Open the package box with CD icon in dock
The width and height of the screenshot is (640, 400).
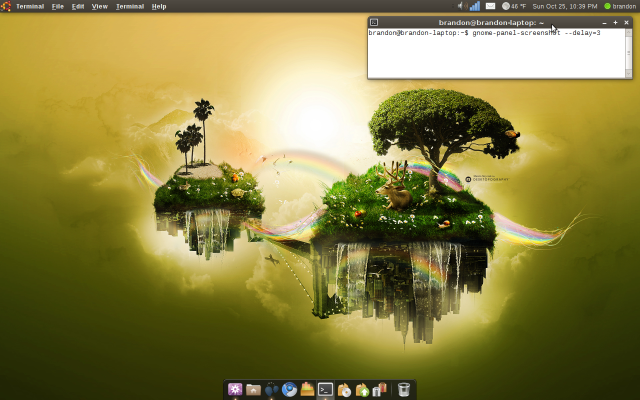(x=344, y=390)
